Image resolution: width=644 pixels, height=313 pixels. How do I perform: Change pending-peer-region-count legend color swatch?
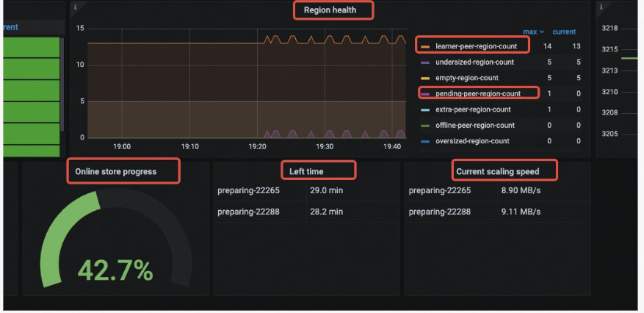[425, 94]
